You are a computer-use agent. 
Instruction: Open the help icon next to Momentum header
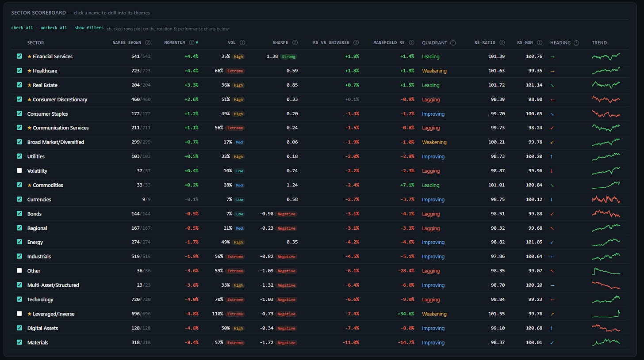tap(192, 43)
